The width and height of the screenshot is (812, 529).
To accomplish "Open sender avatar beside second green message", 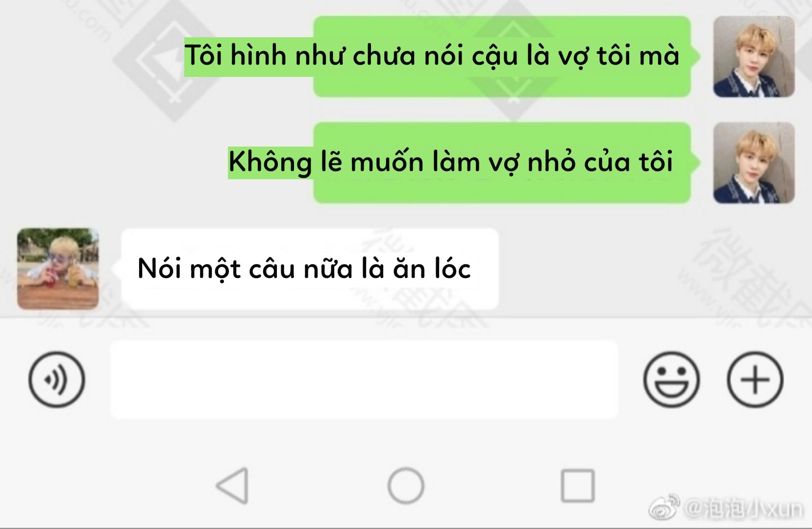I will tap(754, 163).
